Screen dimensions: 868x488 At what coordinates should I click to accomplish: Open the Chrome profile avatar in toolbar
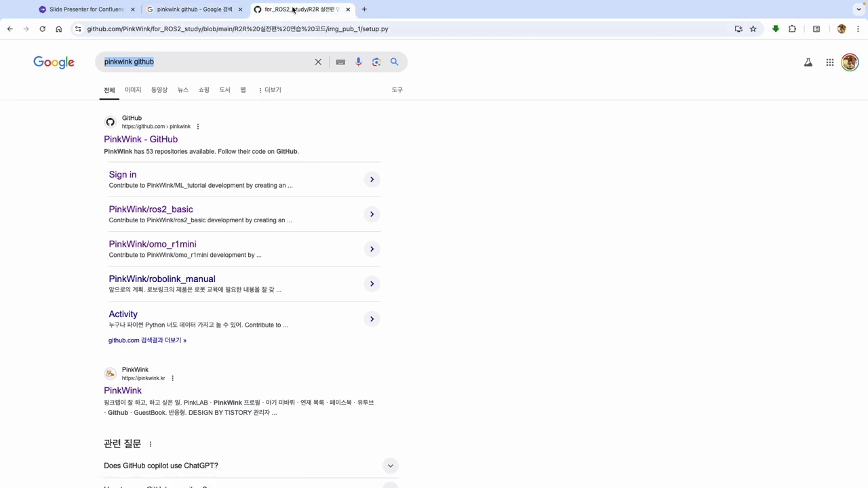click(842, 29)
